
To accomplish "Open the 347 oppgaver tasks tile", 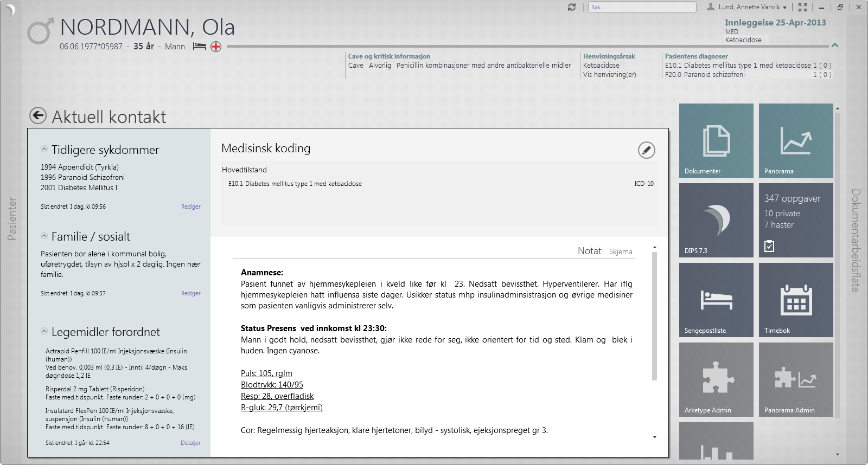I will [796, 220].
